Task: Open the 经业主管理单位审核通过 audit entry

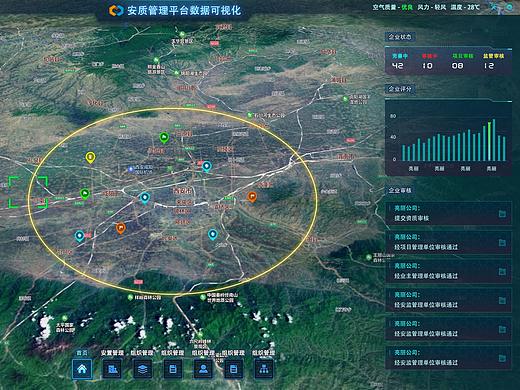Action: pos(448,271)
